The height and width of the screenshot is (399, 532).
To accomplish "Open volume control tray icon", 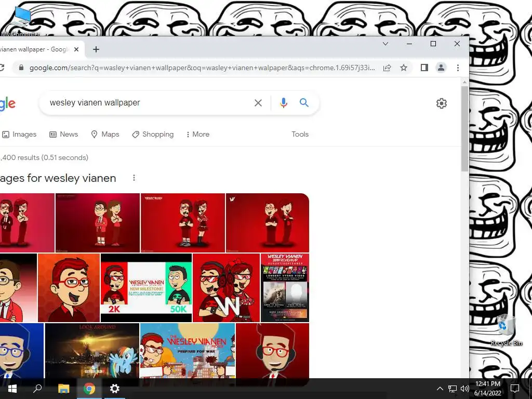I will (465, 389).
